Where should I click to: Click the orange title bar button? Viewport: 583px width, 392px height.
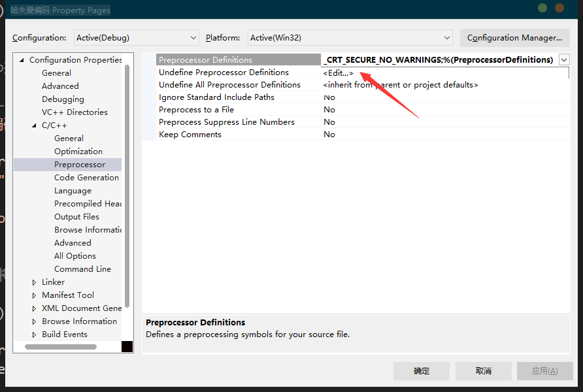point(559,8)
